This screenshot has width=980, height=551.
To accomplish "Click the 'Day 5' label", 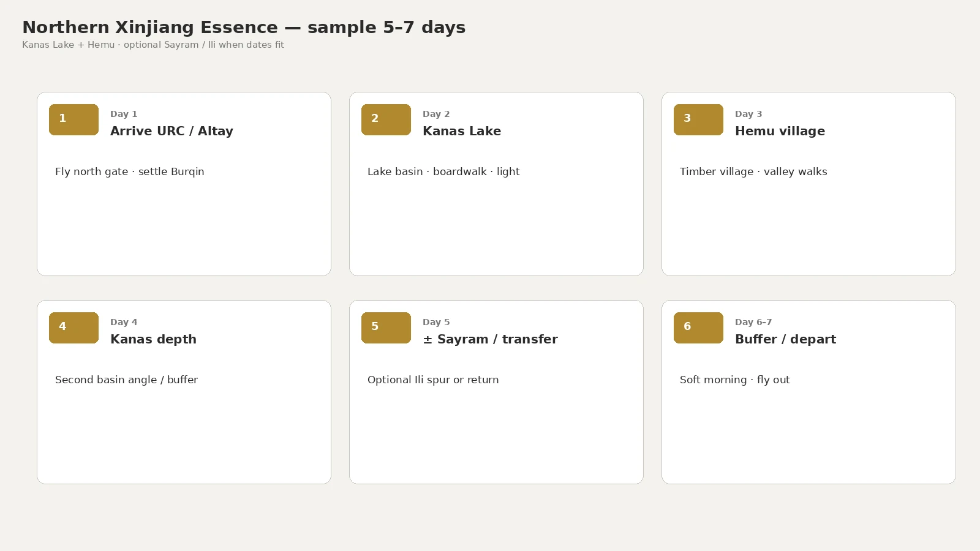I will [x=436, y=322].
